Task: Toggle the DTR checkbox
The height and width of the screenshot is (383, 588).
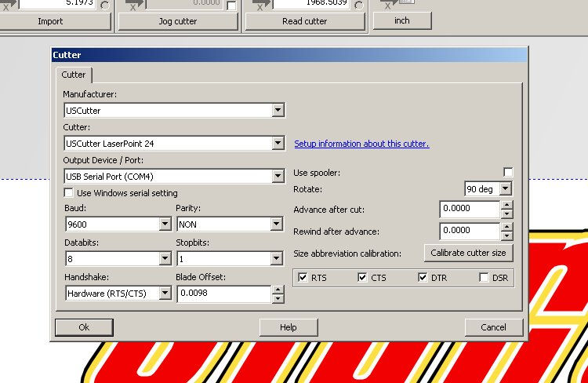Action: pos(423,278)
